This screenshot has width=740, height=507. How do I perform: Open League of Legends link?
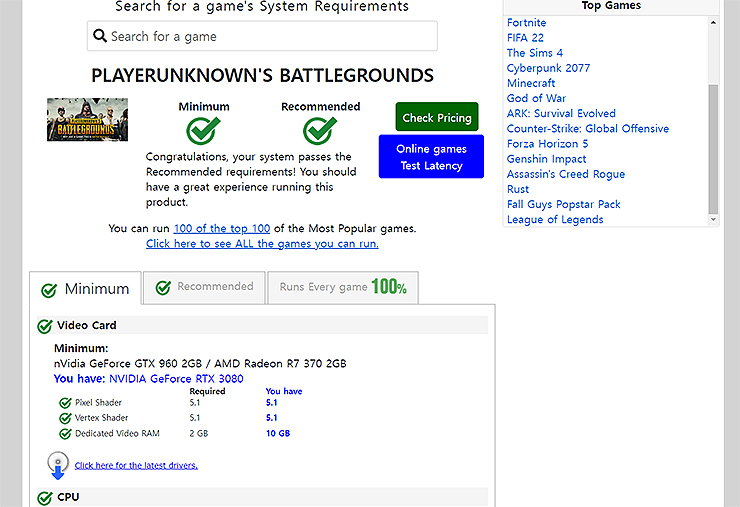coord(555,220)
